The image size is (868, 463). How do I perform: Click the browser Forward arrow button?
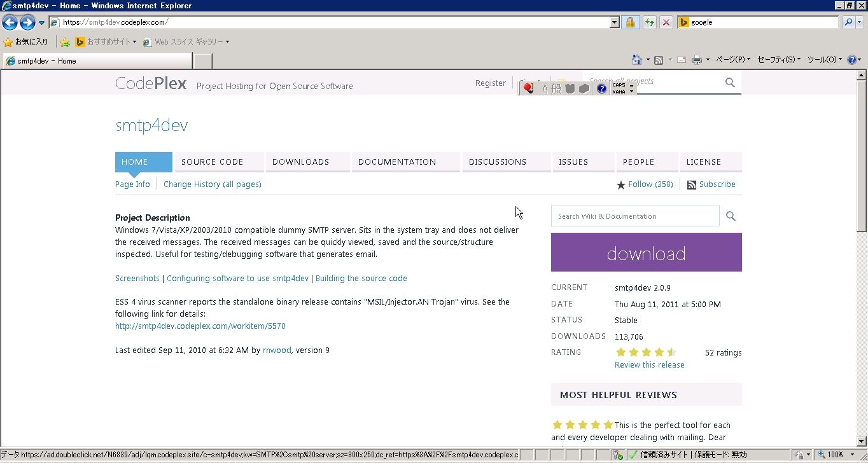[x=27, y=23]
